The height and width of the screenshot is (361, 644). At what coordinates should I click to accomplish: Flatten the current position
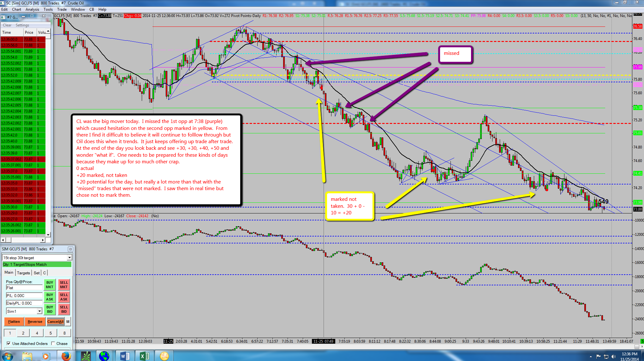coord(14,322)
